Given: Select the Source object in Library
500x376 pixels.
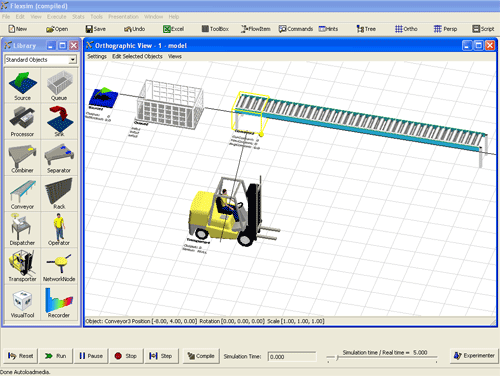Looking at the screenshot, I should pos(22,85).
